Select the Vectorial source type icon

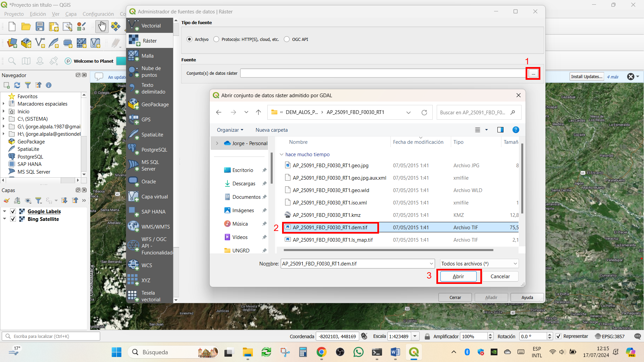click(133, 25)
